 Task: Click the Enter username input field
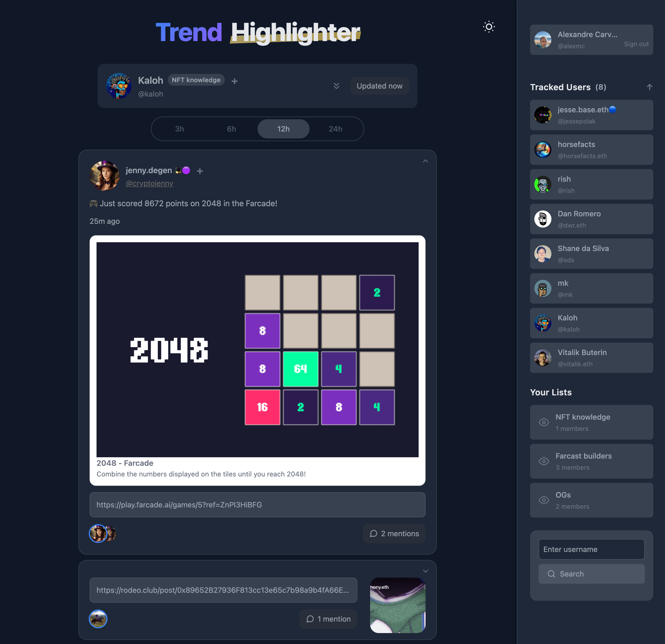pyautogui.click(x=591, y=549)
